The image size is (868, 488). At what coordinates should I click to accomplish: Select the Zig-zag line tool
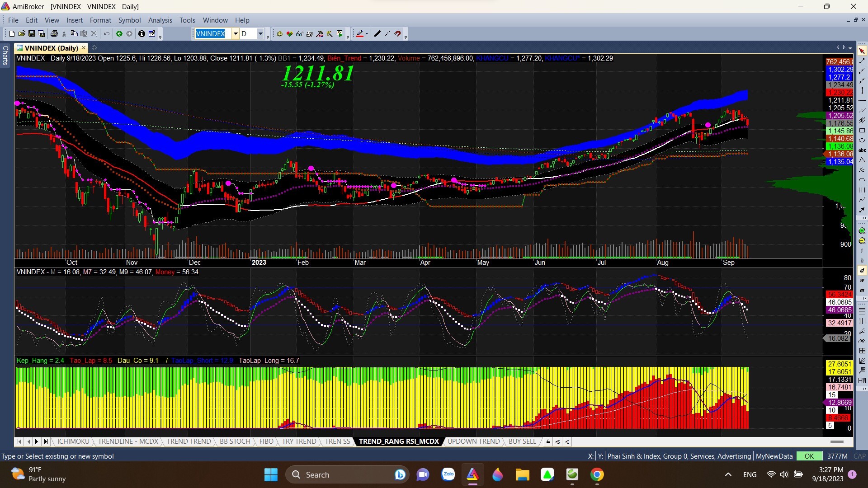click(862, 200)
